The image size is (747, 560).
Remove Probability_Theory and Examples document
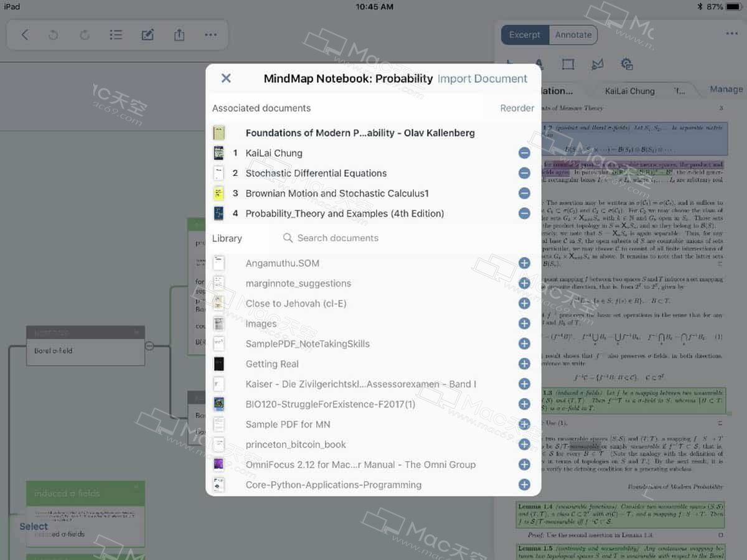point(524,213)
